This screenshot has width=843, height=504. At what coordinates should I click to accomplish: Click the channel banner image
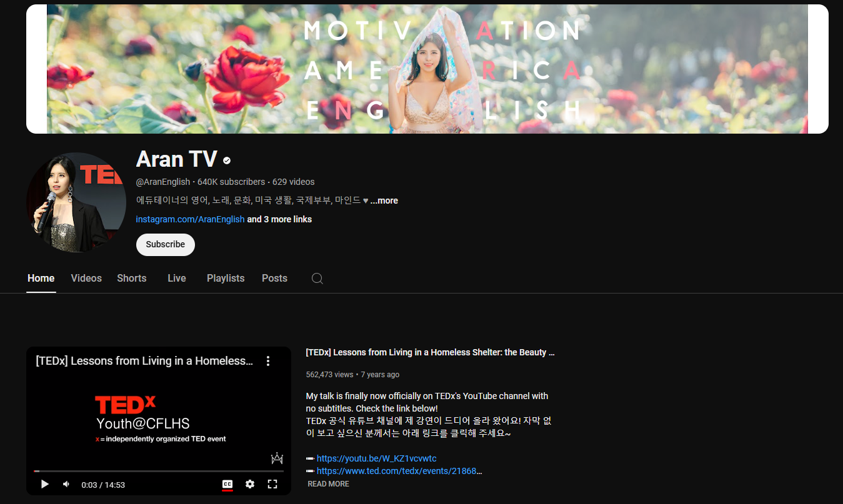tap(427, 69)
